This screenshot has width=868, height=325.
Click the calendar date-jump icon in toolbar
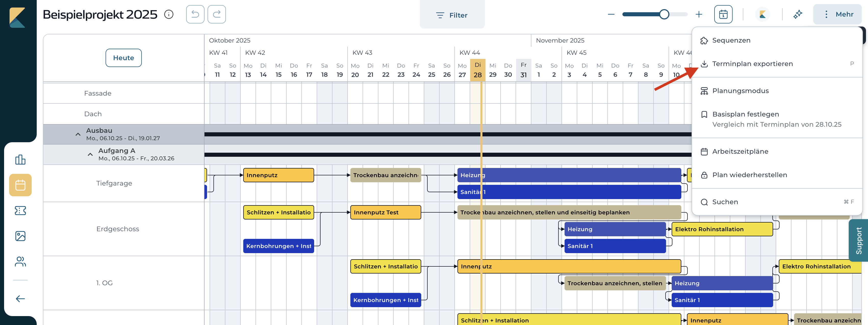(723, 14)
